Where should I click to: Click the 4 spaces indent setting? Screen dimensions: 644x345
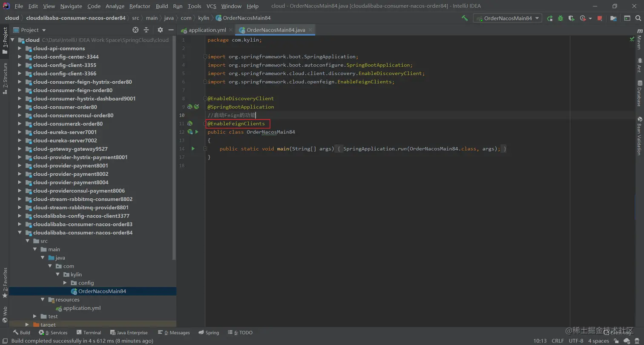(599, 341)
